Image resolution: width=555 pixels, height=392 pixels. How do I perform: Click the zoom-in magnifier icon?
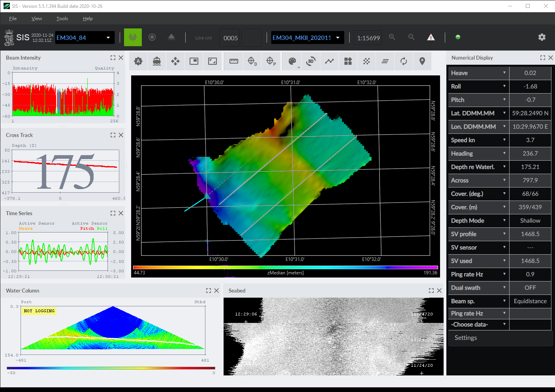(x=392, y=37)
